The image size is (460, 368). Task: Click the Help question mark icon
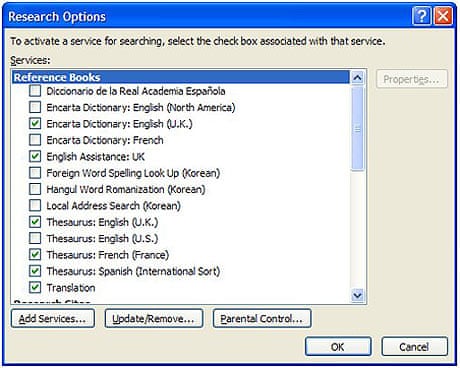421,16
